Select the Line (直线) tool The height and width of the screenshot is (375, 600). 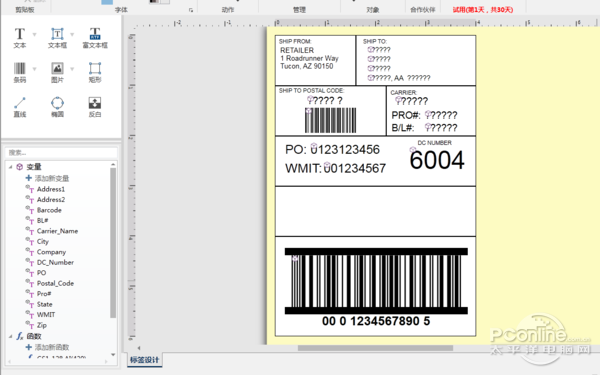click(20, 107)
